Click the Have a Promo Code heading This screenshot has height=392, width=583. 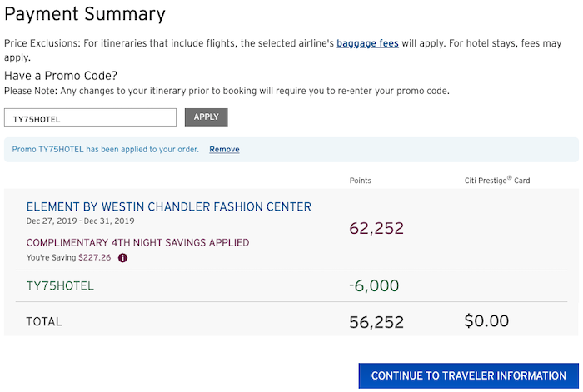pyautogui.click(x=61, y=76)
